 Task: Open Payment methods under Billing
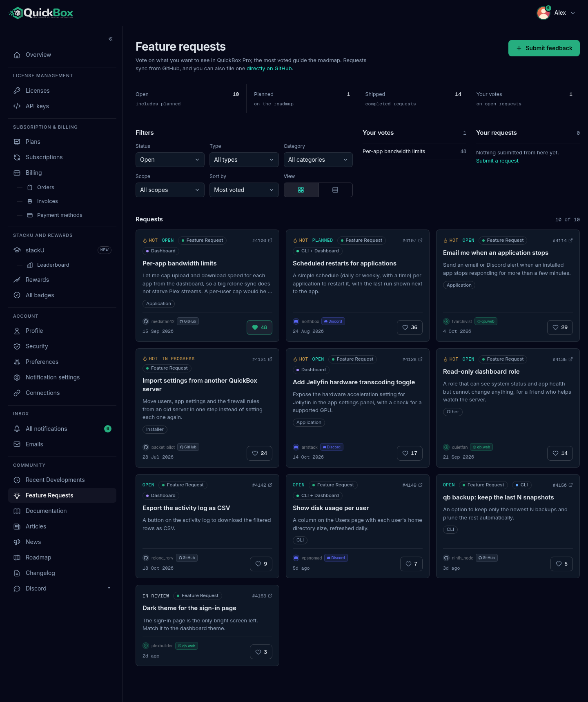60,215
